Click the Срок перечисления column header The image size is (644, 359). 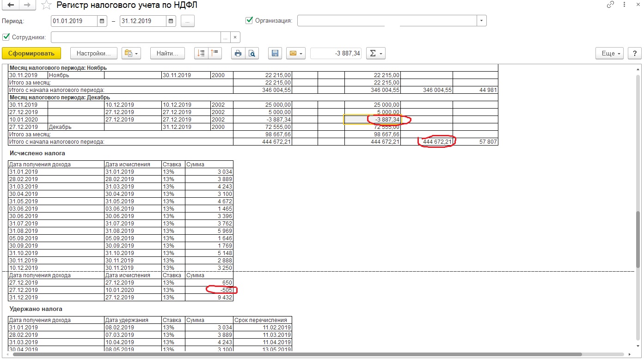click(x=263, y=320)
